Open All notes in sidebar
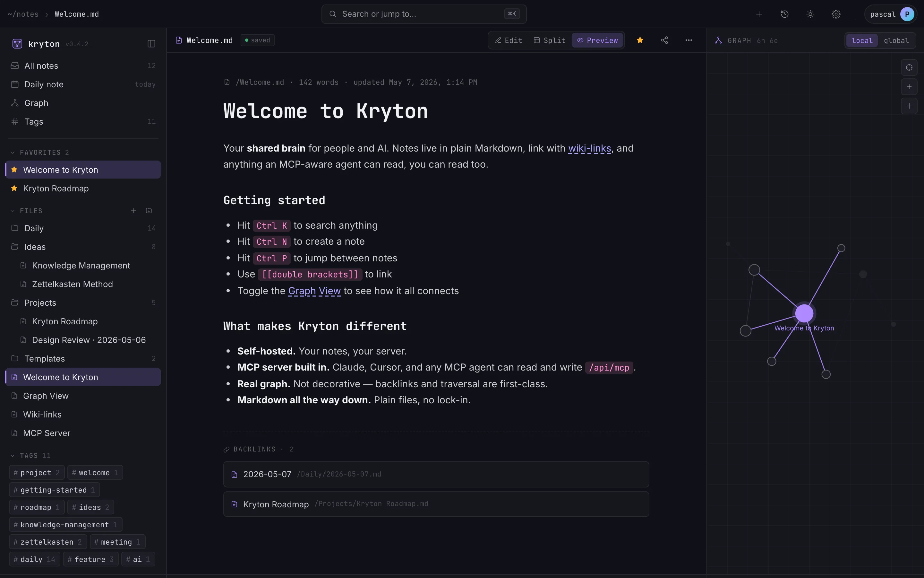This screenshot has height=578, width=924. pos(83,66)
